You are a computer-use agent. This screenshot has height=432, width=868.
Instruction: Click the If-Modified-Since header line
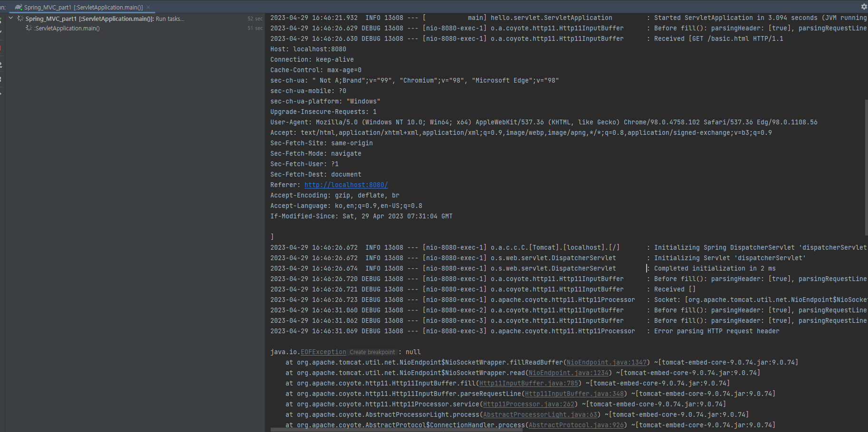361,216
